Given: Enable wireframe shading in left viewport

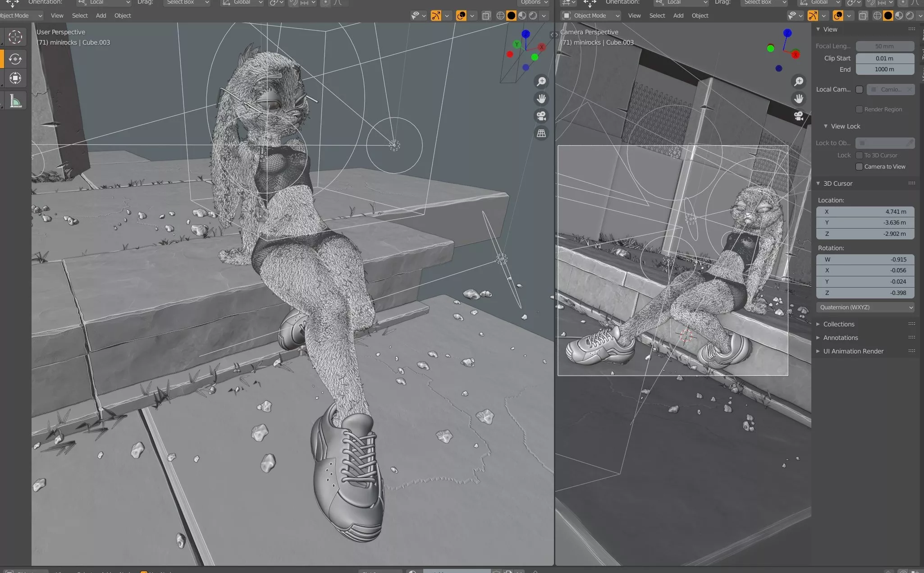Looking at the screenshot, I should point(500,16).
